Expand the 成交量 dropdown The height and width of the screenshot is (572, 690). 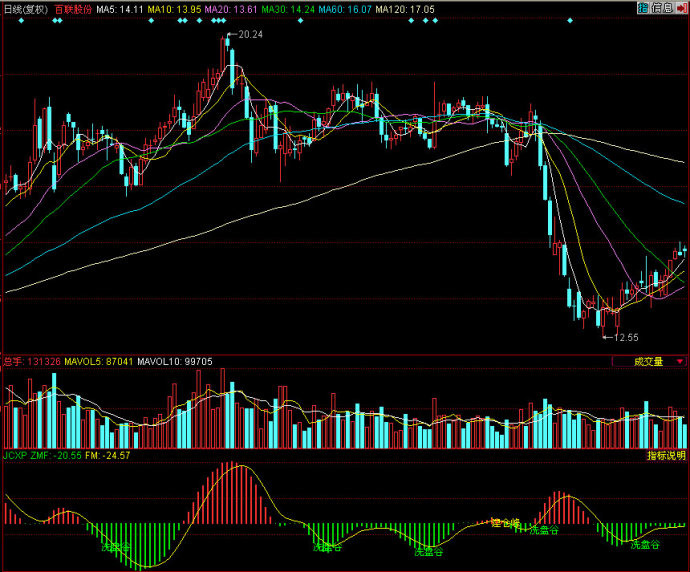coord(649,362)
